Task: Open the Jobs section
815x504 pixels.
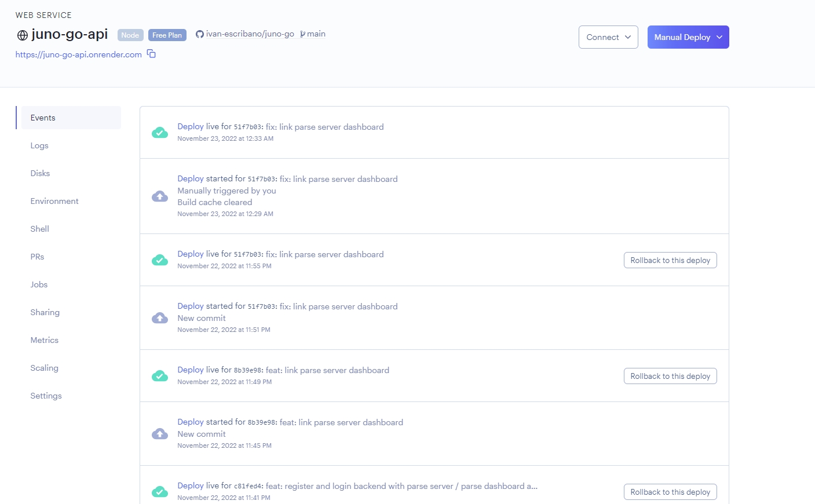Action: click(x=39, y=284)
